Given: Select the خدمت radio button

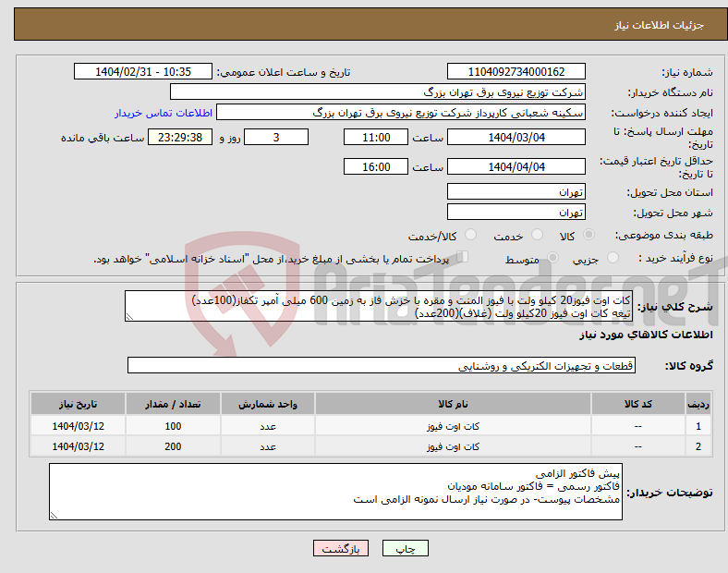Looking at the screenshot, I should pyautogui.click(x=537, y=235).
